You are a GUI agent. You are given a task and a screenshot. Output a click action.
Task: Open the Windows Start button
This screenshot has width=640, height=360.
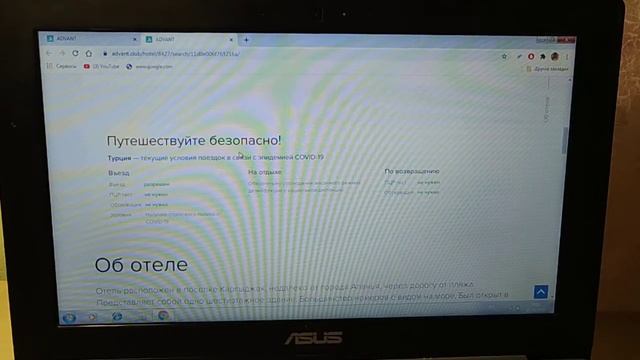[69, 317]
